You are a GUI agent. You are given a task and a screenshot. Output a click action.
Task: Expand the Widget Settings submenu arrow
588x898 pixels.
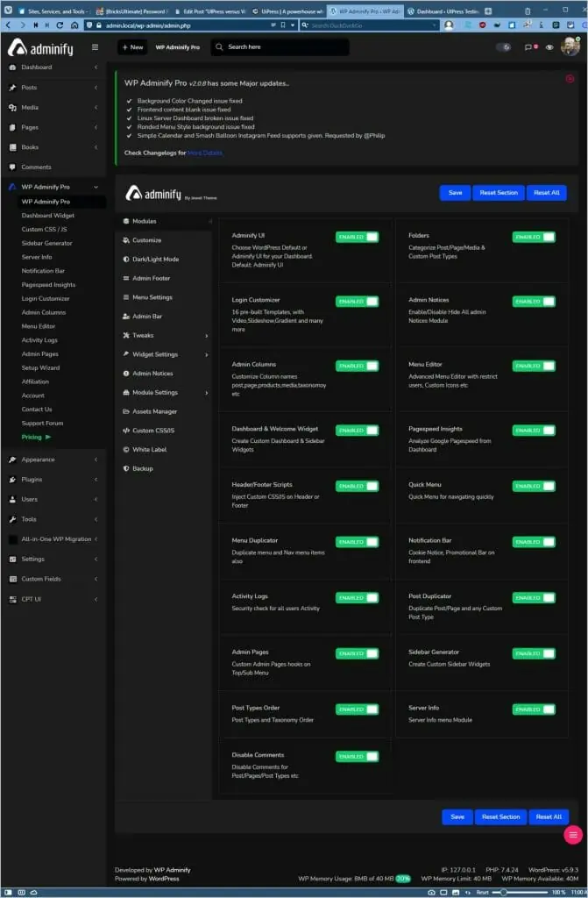click(207, 354)
